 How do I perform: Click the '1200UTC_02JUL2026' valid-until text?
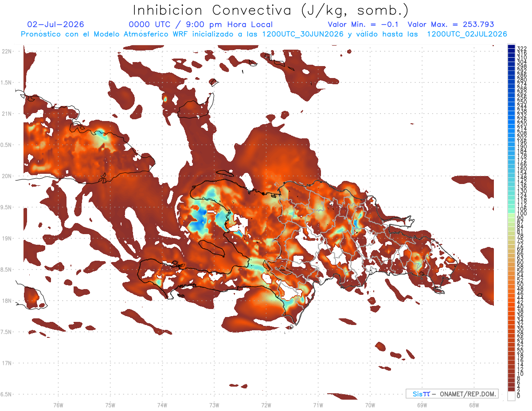click(x=467, y=34)
